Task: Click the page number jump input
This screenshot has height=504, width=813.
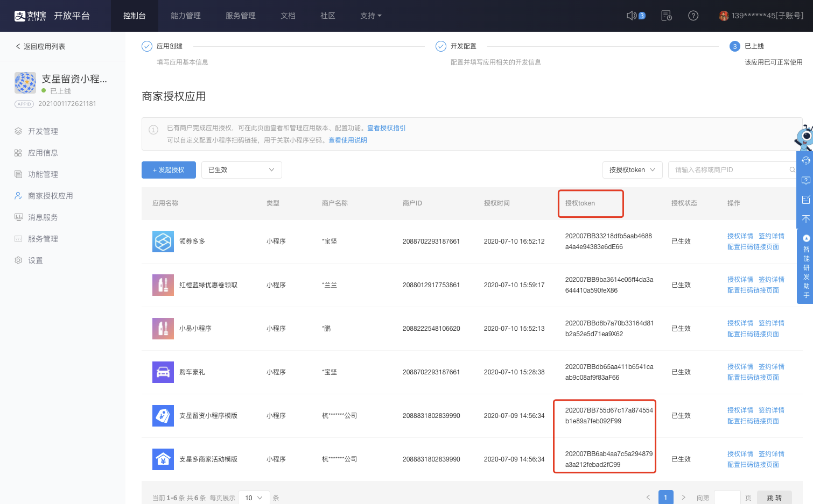Action: pos(727,498)
